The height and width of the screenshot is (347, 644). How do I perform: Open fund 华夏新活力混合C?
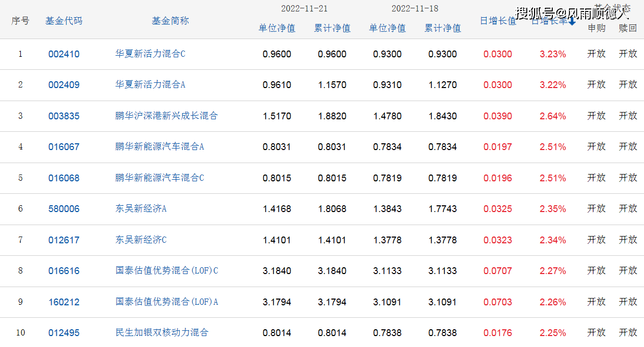coord(150,54)
